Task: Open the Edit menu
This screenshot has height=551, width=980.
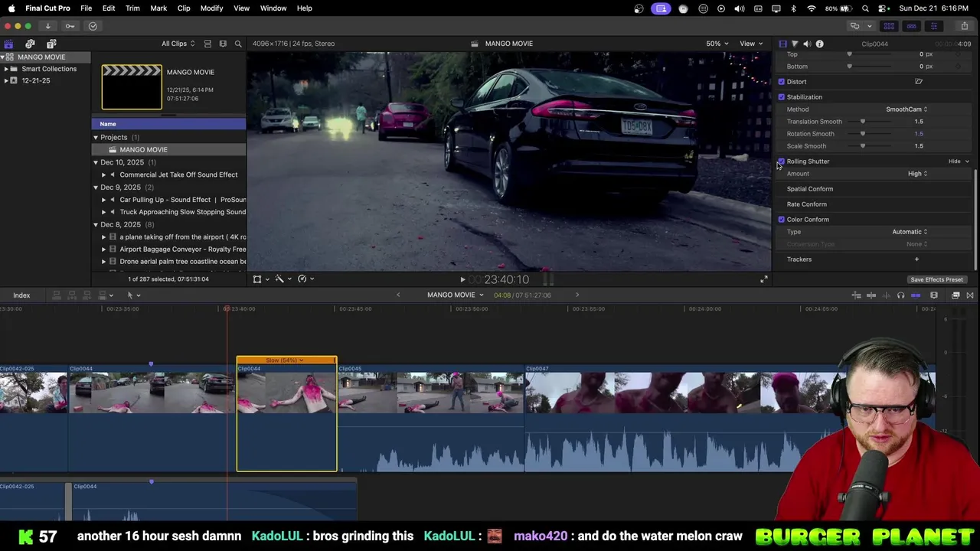Action: [x=109, y=8]
